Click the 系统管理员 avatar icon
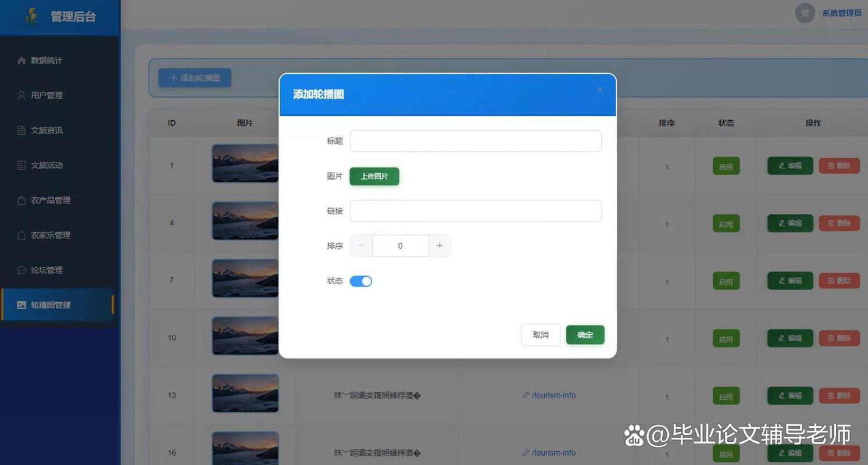The width and height of the screenshot is (868, 465). (805, 13)
